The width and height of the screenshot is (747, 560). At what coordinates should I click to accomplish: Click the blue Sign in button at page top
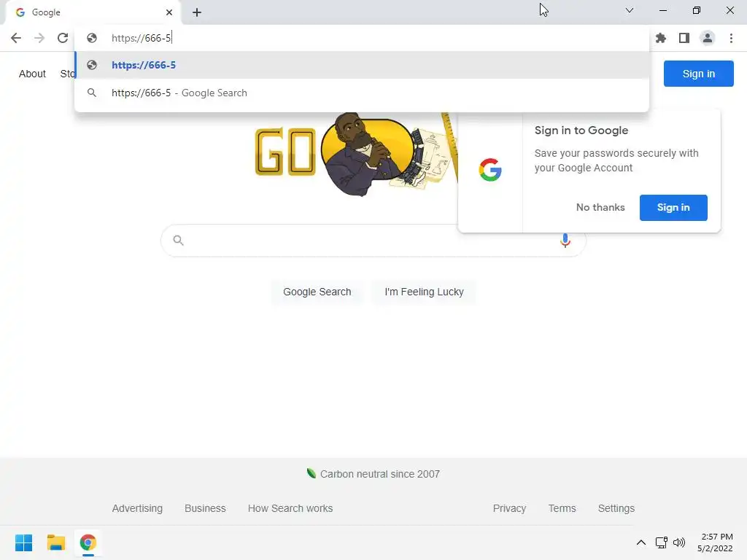pyautogui.click(x=698, y=74)
